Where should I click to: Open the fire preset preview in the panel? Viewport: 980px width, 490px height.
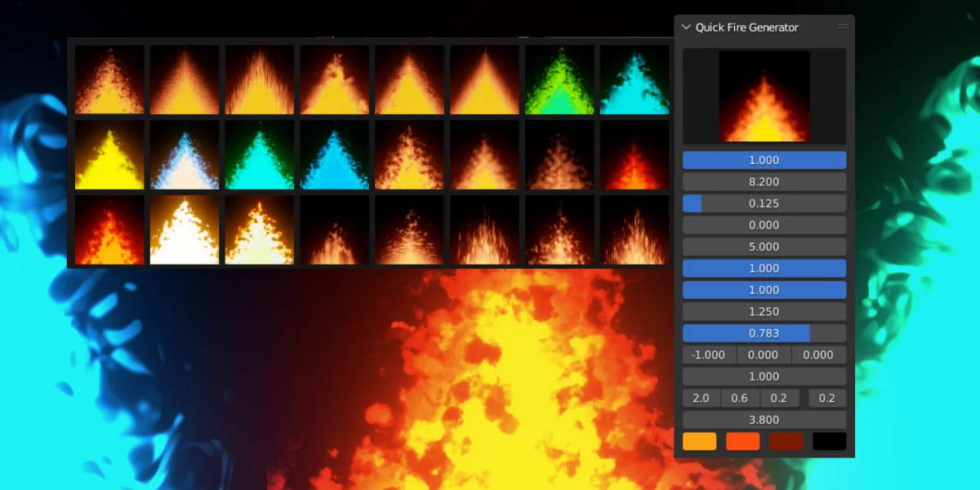764,96
